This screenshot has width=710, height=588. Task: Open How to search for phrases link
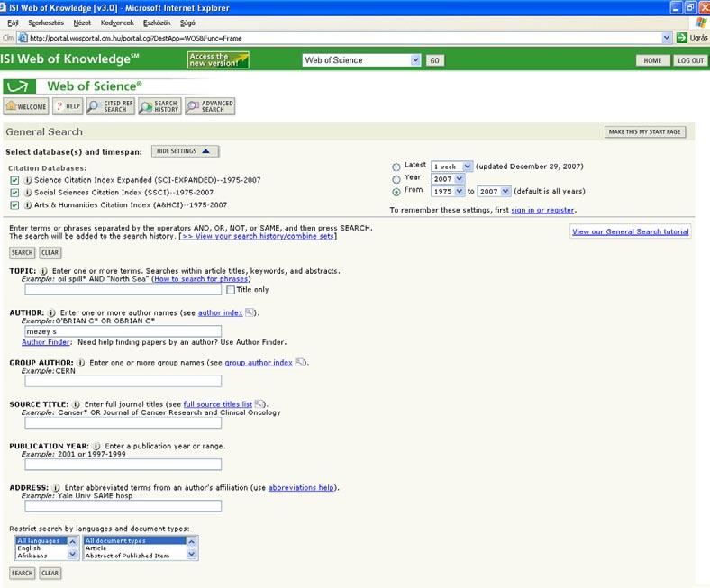[x=201, y=279]
